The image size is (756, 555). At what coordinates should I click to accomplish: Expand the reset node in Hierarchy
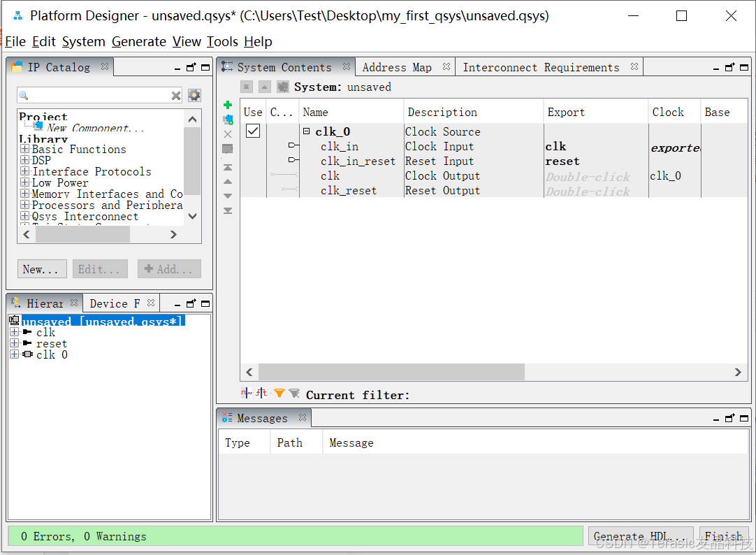[x=15, y=343]
